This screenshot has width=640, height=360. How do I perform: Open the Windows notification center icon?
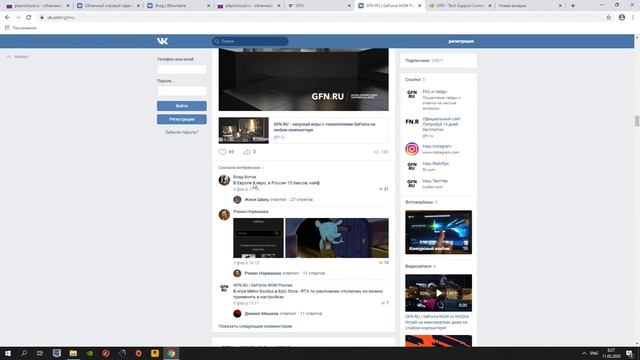point(630,353)
